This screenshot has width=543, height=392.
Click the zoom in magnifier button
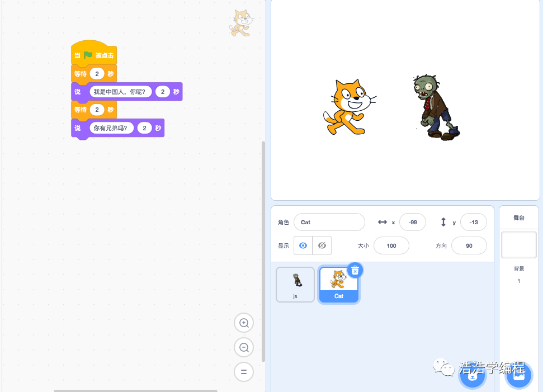point(244,323)
